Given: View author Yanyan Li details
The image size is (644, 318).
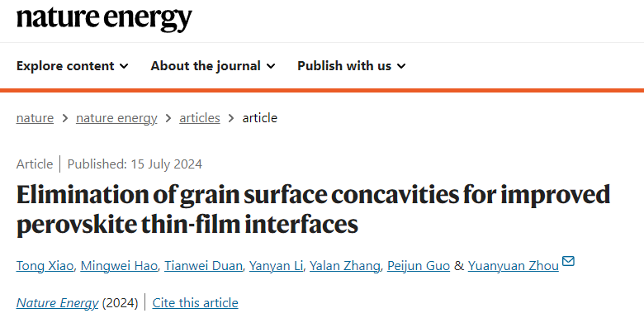Looking at the screenshot, I should tap(276, 266).
